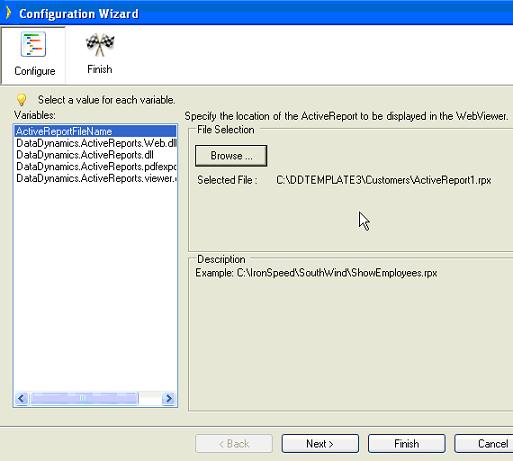Select DataDynamics.ActiveReports.viewer variable
513x461 pixels.
coord(95,178)
